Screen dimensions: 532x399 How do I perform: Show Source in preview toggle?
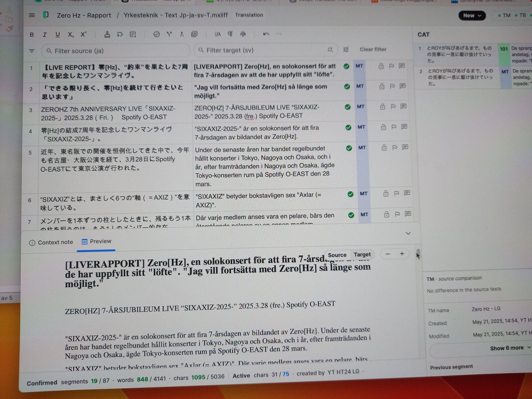337,255
